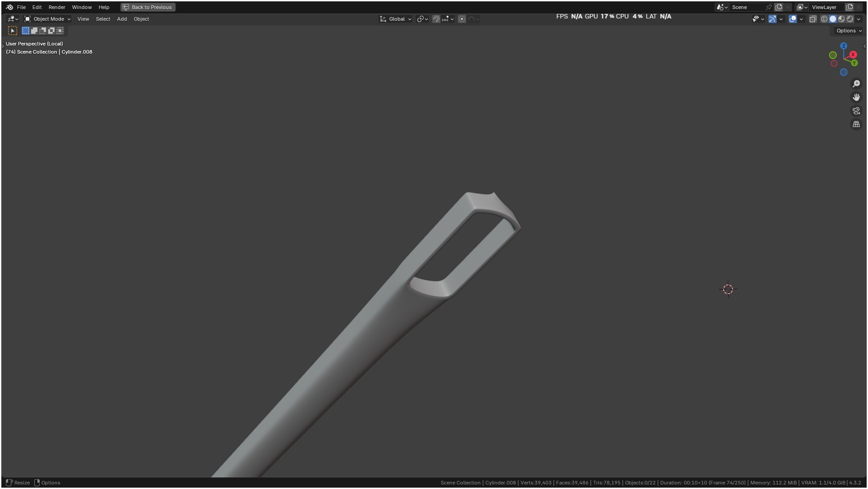Click the Y axis on navigation gizmo
This screenshot has width=868, height=489.
854,63
